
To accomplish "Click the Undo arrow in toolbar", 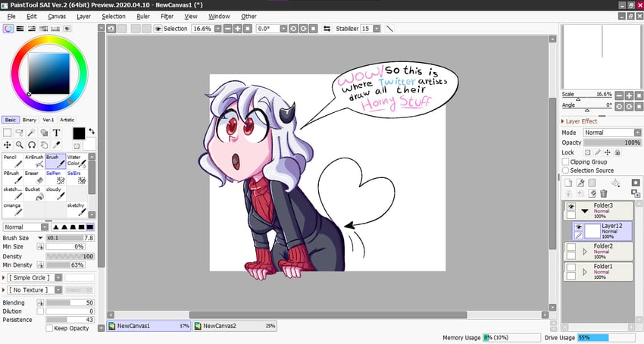I will (x=111, y=28).
